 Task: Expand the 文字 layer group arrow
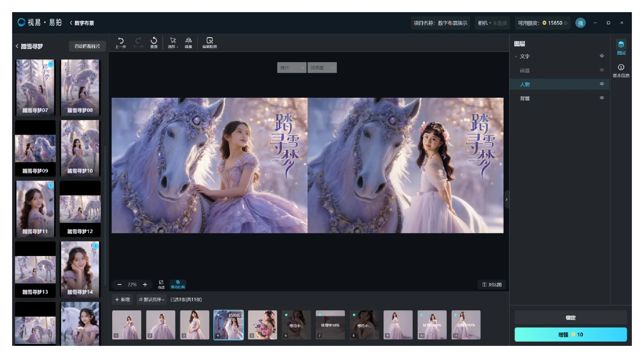516,56
